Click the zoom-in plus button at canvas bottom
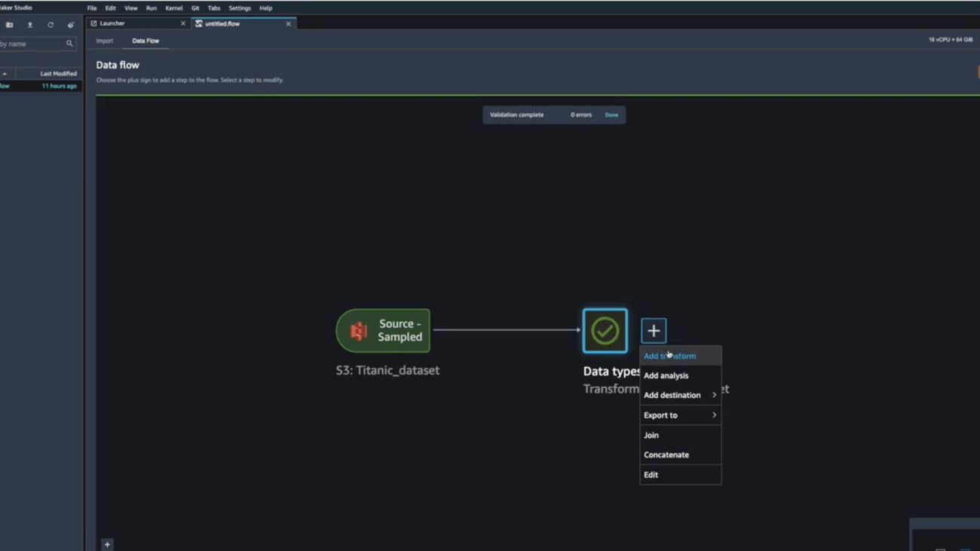The image size is (980, 551). [107, 544]
